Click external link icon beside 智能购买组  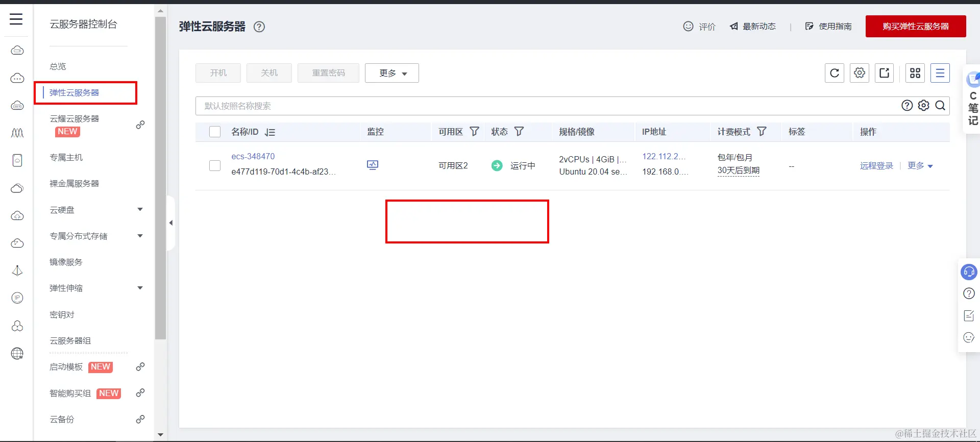[x=140, y=393]
